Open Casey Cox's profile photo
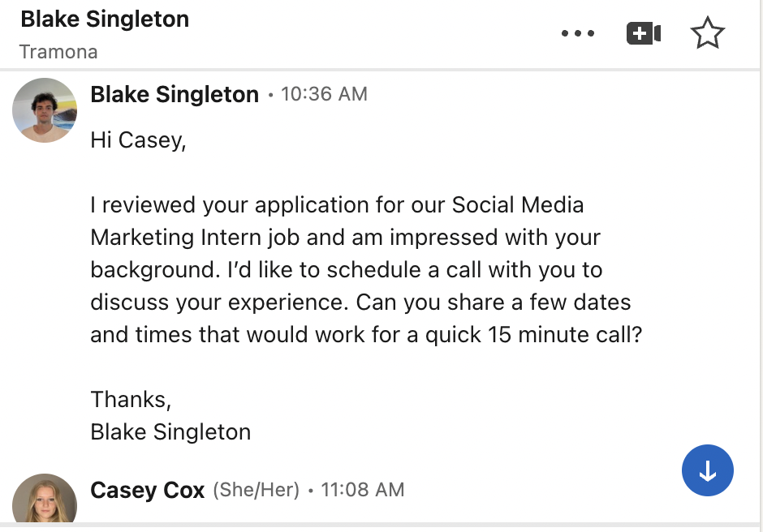Screen dimensions: 763x532 pos(45,499)
